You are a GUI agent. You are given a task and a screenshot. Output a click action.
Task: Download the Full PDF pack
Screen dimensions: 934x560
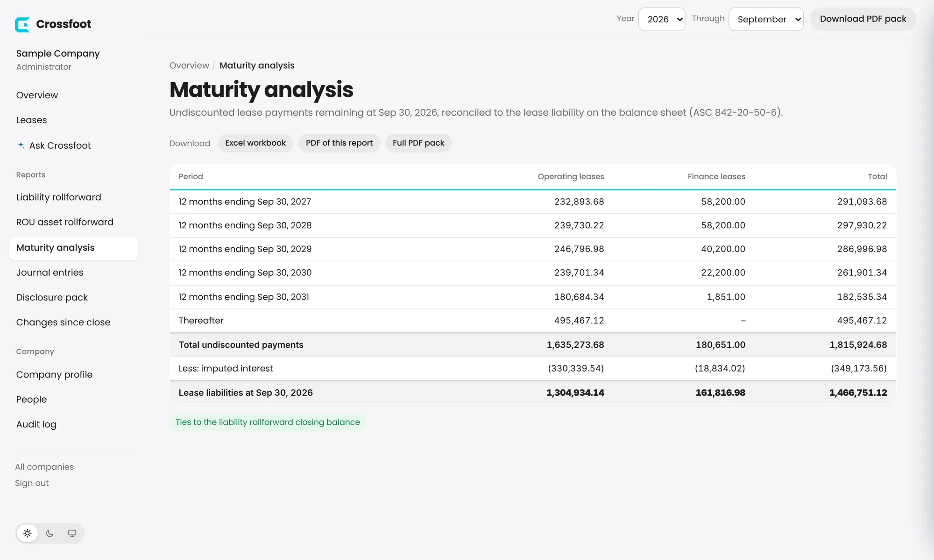click(x=418, y=143)
